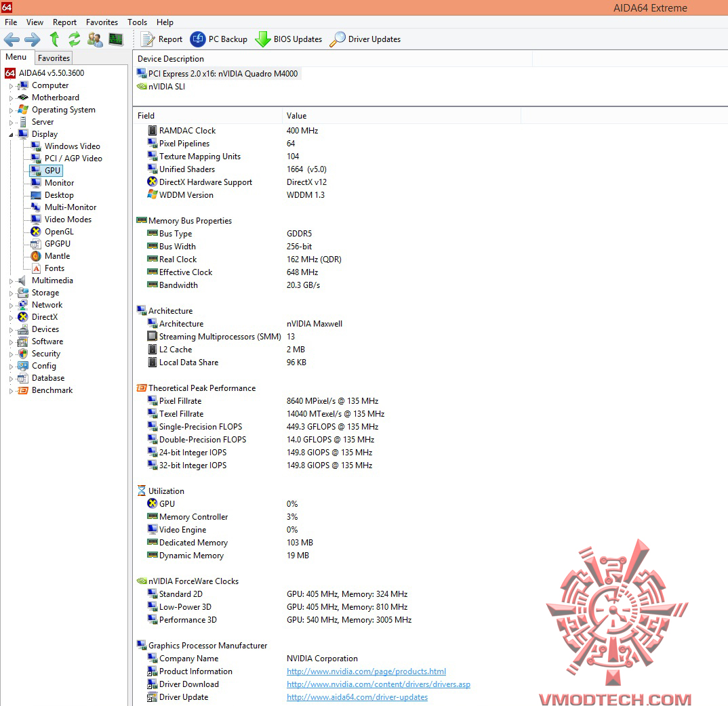
Task: Expand the Network tree node
Action: (11, 306)
